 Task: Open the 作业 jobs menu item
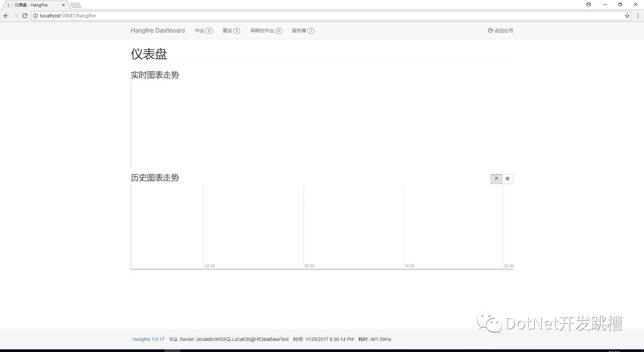204,31
